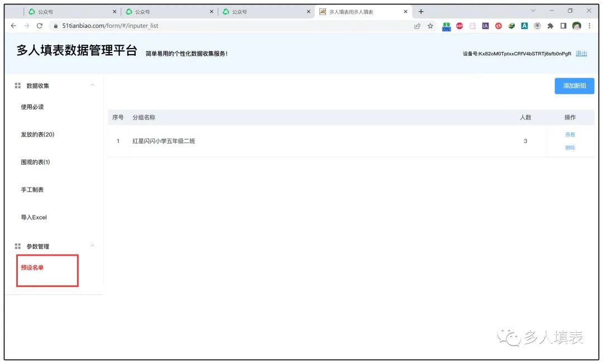This screenshot has height=364, width=603.
Task: Click the browser forward arrow
Action: tap(27, 26)
